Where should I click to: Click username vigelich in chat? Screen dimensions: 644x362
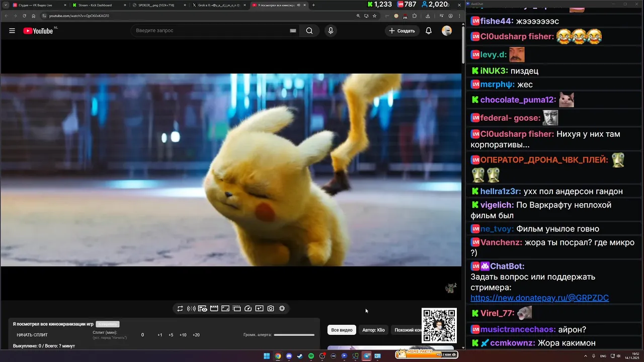point(497,205)
